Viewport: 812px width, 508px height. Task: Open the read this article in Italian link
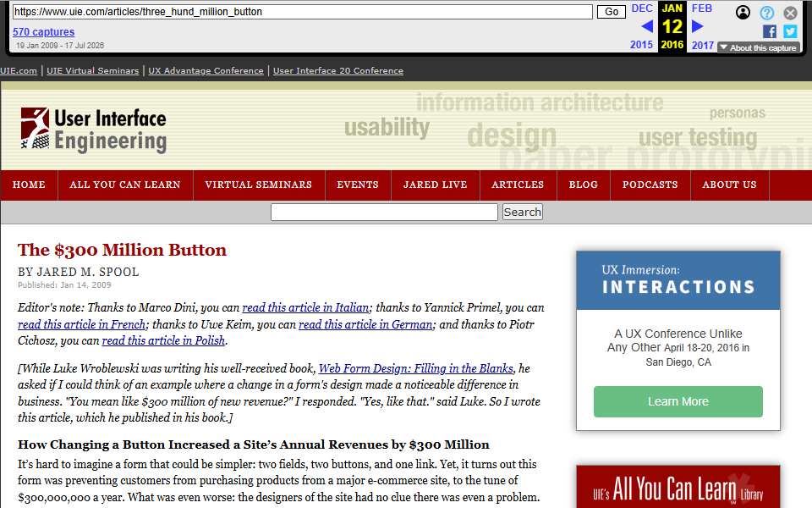tap(305, 307)
